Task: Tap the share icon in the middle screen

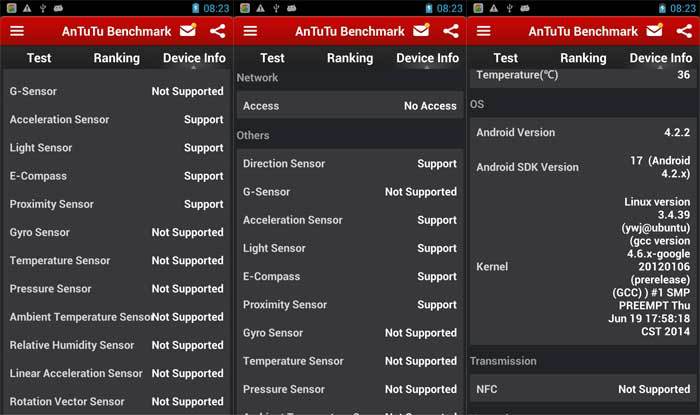Action: tap(451, 30)
